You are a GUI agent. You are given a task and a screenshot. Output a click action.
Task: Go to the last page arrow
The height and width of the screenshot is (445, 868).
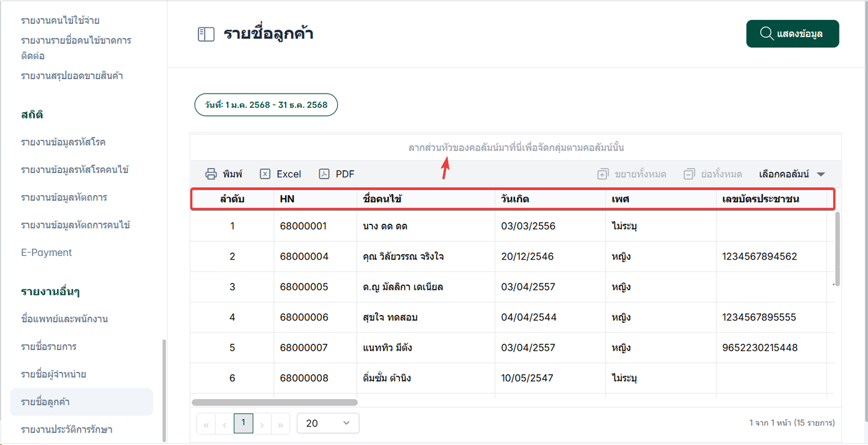(x=281, y=424)
